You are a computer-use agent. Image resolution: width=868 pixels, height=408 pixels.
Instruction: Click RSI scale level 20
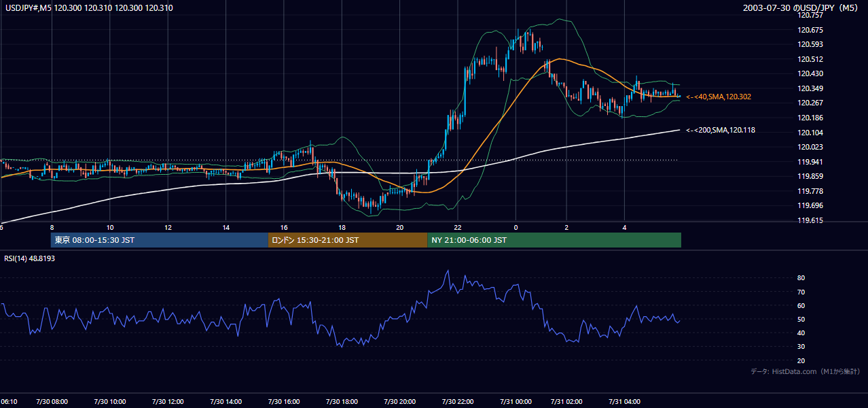(x=801, y=361)
